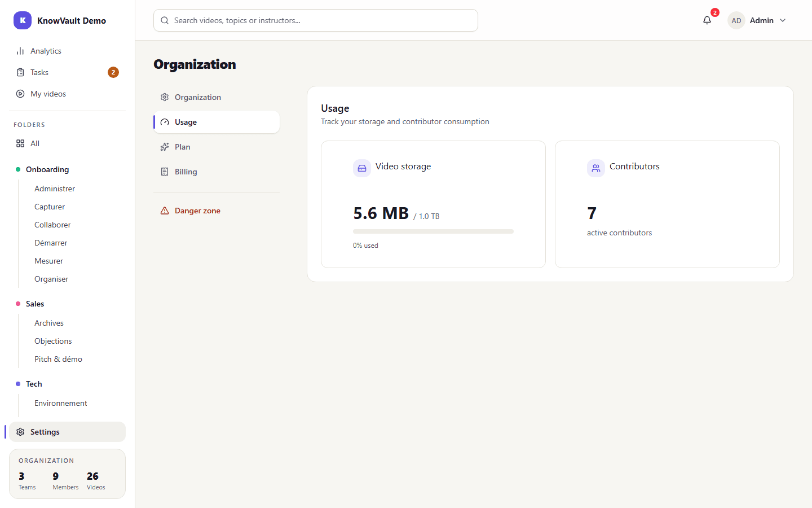Click the Tasks clipboard icon
Image resolution: width=812 pixels, height=508 pixels.
20,72
